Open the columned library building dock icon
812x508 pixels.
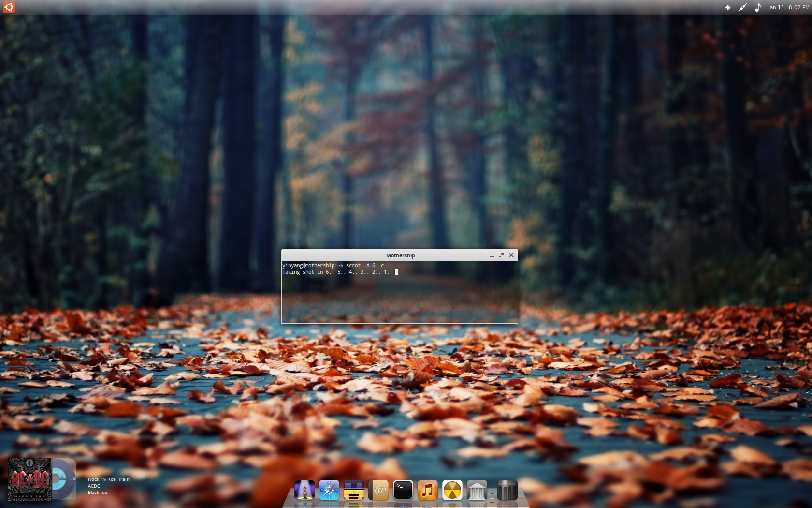(477, 490)
